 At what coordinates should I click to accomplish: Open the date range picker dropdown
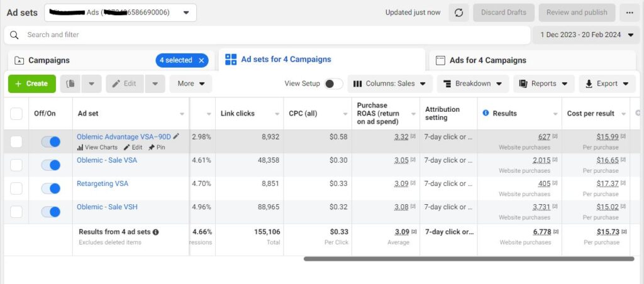[x=587, y=35]
